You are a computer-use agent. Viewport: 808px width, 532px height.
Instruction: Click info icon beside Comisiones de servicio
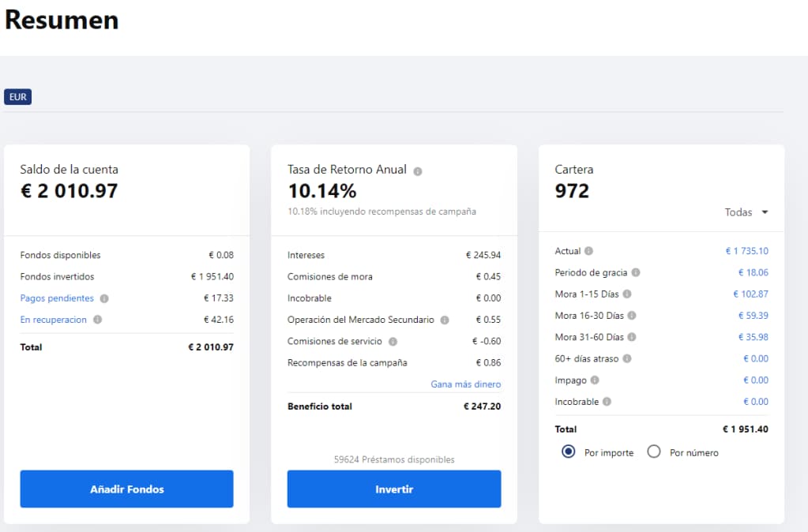tap(393, 342)
